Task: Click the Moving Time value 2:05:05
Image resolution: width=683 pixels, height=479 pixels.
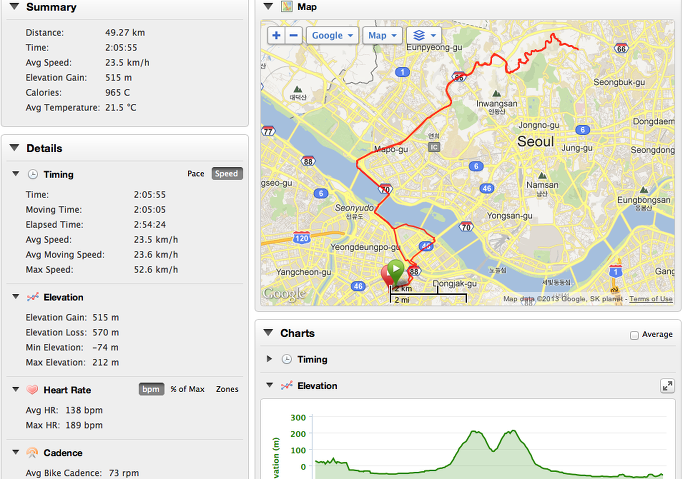Action: click(149, 210)
